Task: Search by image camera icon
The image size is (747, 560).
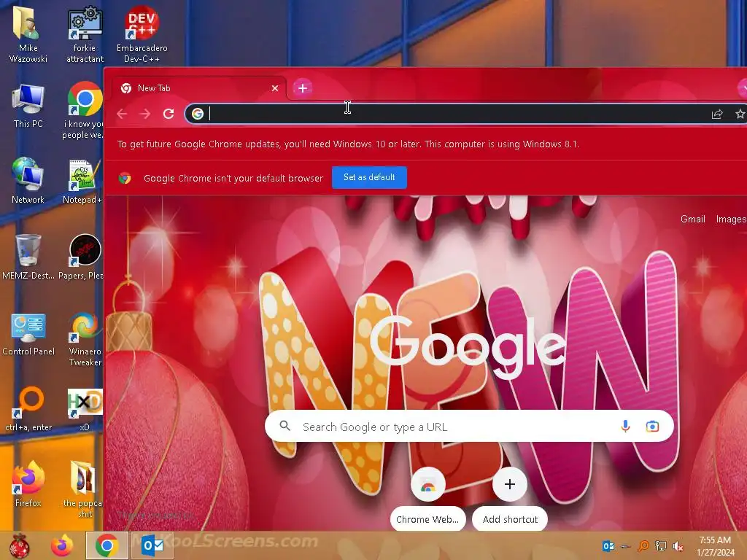Action: click(x=652, y=426)
